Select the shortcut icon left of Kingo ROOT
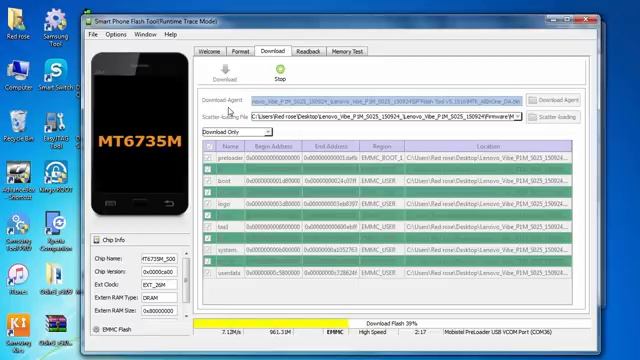This screenshot has width=640, height=360. 18,180
